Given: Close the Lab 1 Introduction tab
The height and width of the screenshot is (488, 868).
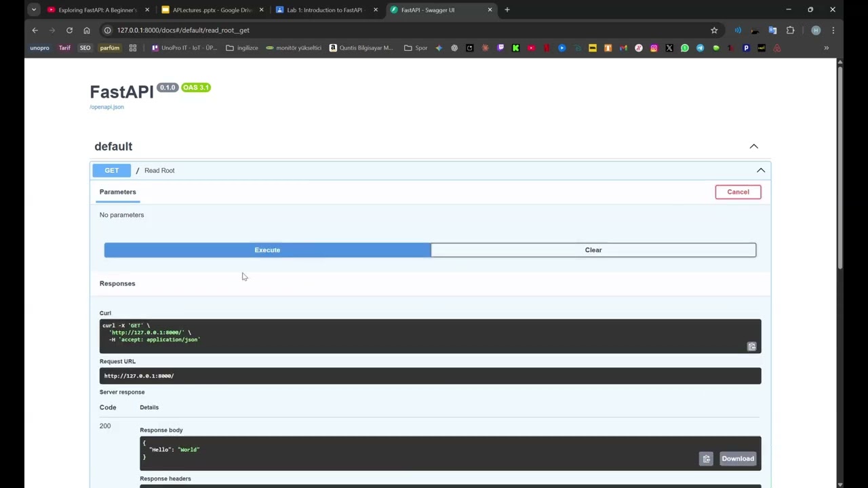Looking at the screenshot, I should tap(376, 10).
